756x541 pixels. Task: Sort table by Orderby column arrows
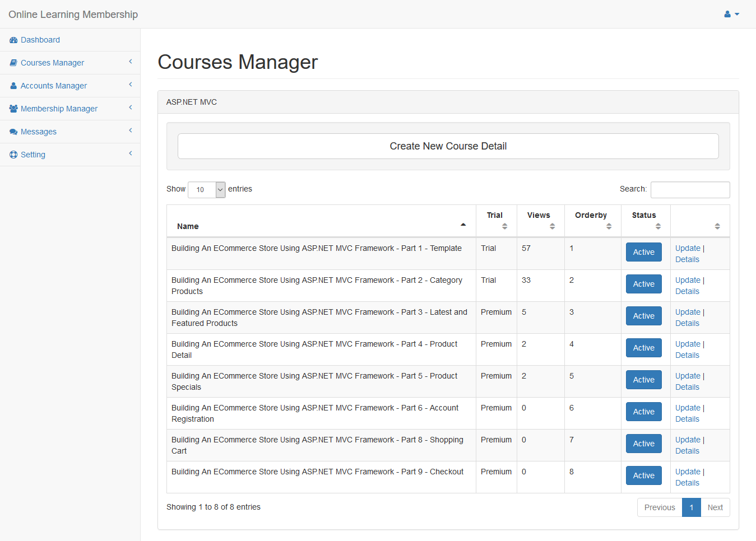pos(609,226)
